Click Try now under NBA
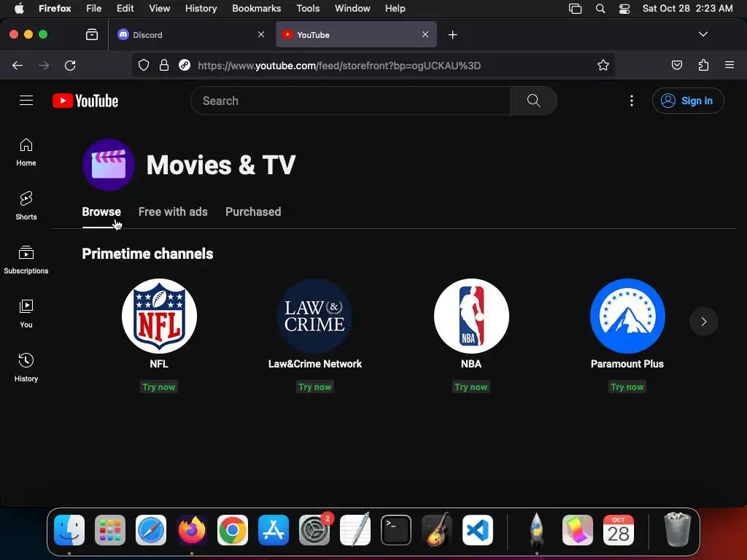The width and height of the screenshot is (747, 560). coord(471,387)
